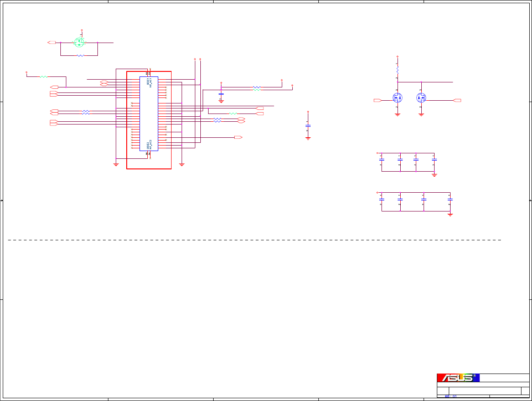Image resolution: width=532 pixels, height=401 pixels.
Task: Select the resistor pair left of the connector
Action: click(x=86, y=113)
